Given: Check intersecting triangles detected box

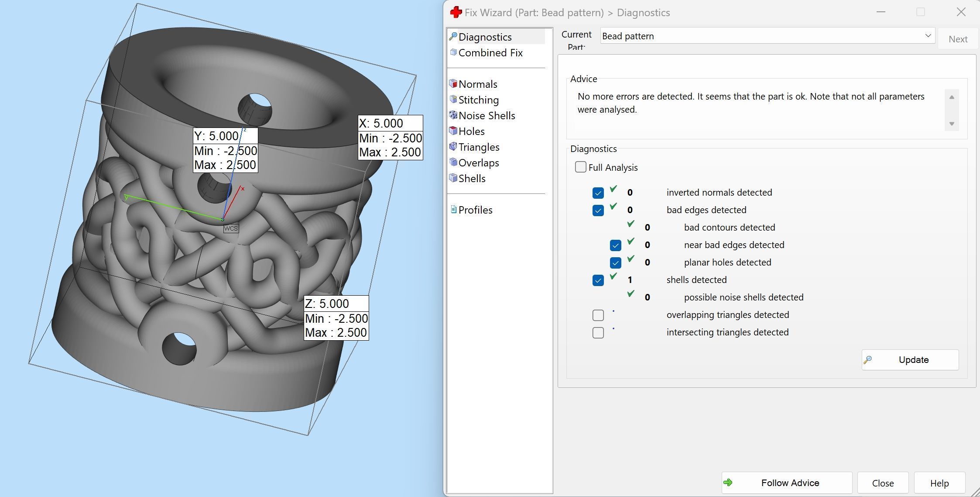Looking at the screenshot, I should point(598,332).
